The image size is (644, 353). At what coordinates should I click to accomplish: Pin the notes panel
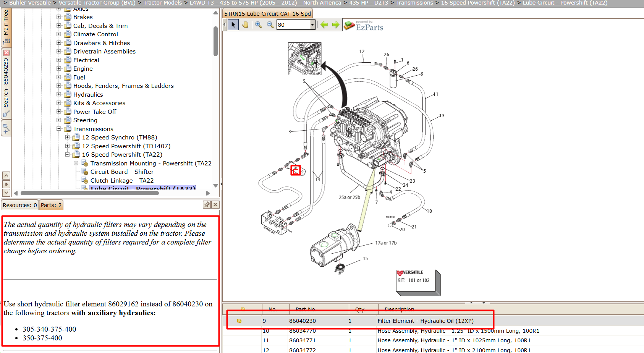click(x=207, y=205)
